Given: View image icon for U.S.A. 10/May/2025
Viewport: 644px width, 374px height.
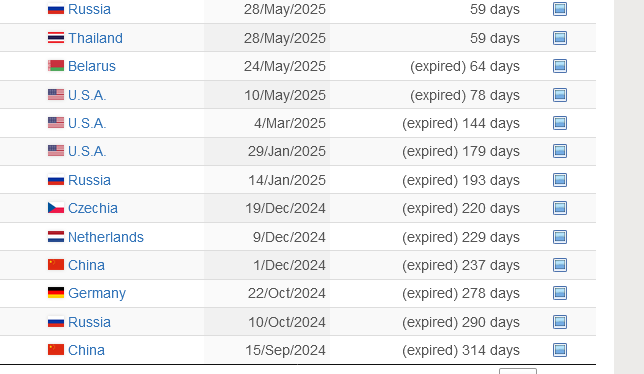Looking at the screenshot, I should 560,95.
